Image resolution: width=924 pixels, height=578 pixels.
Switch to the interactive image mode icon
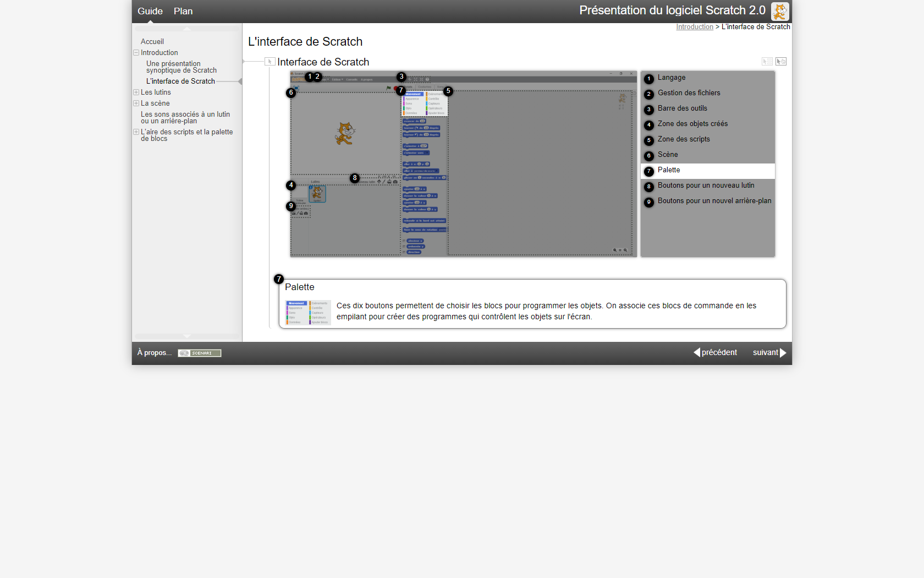781,62
